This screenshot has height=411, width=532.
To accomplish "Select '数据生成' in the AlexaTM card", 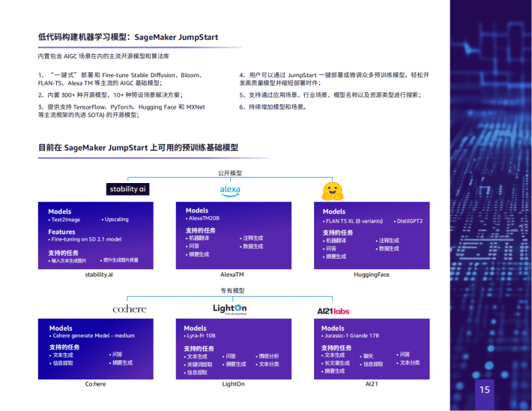I will click(252, 246).
